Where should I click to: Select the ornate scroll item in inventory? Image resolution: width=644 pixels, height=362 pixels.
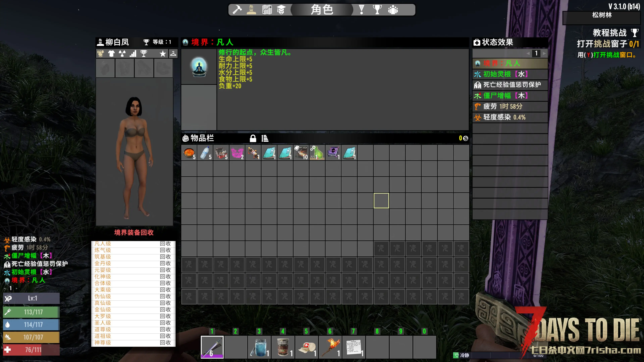click(253, 153)
